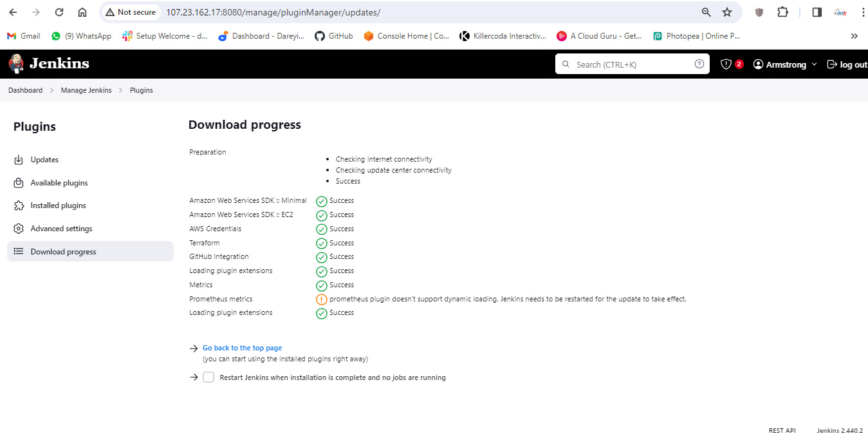Click the Jenkins logo in header

[49, 64]
